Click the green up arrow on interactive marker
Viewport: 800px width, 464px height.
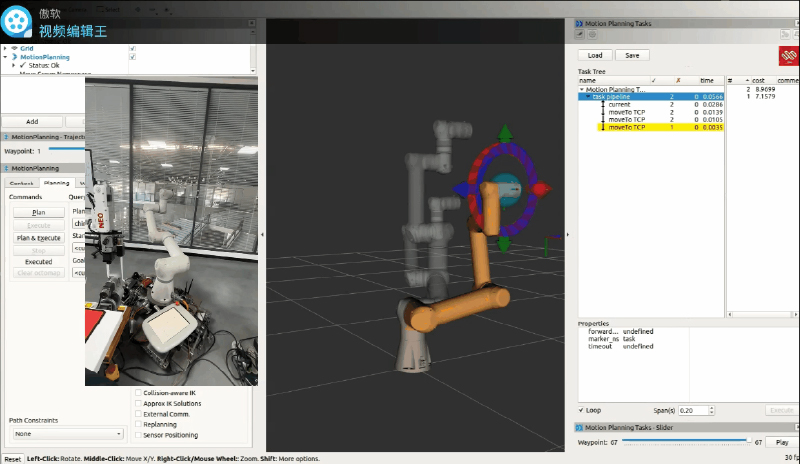point(505,133)
